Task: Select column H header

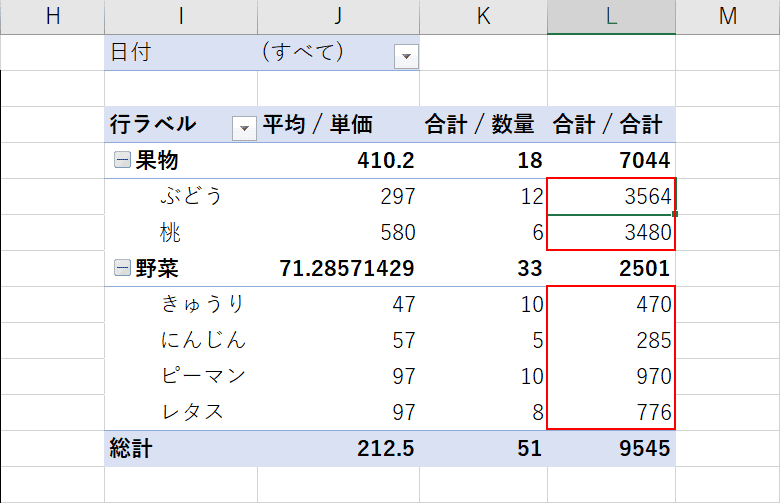Action: pyautogui.click(x=53, y=17)
